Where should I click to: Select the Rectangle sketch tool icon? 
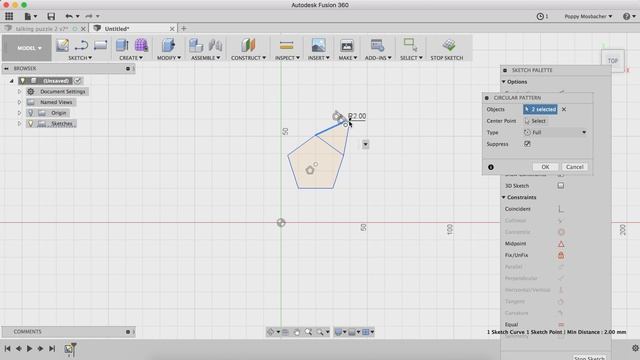[100, 45]
